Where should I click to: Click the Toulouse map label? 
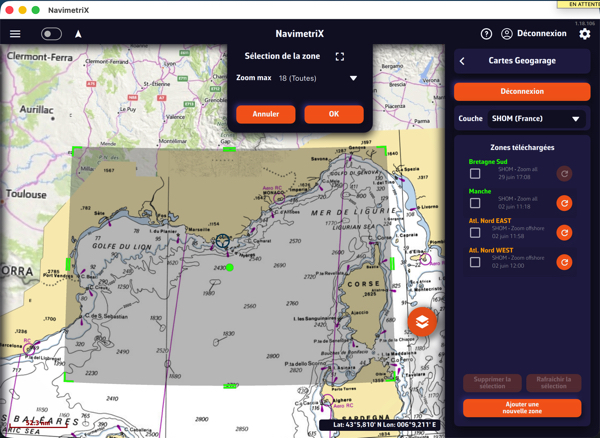coord(26,194)
